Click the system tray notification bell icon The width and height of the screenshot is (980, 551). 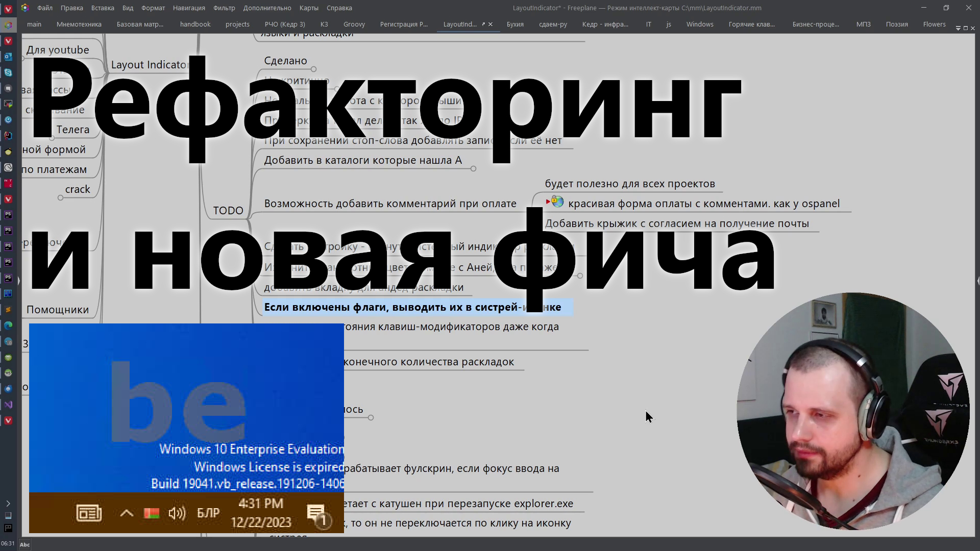tap(316, 513)
